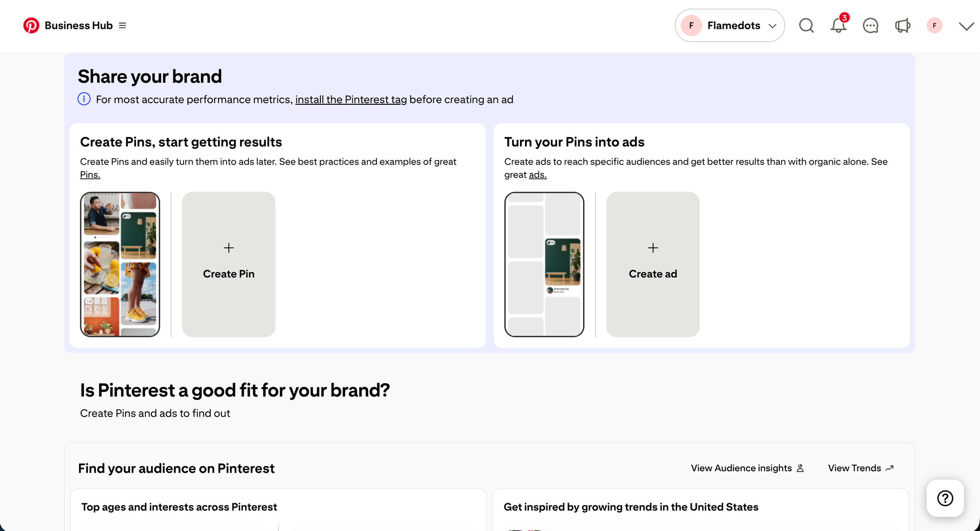Screen dimensions: 980x531
Task: Click the Create ad tile
Action: [x=653, y=264]
